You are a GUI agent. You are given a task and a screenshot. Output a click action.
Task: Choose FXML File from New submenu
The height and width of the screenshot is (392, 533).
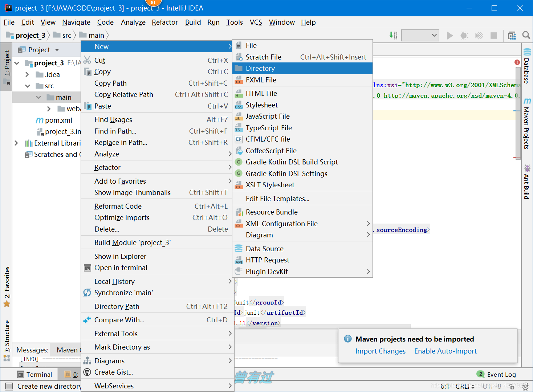pyautogui.click(x=302, y=80)
